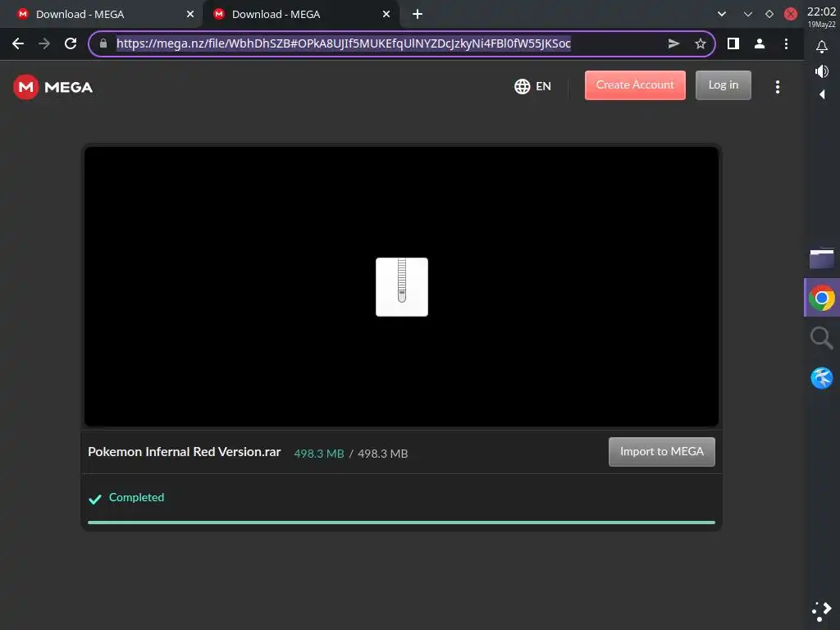Open MEGA's vertical dots menu

(778, 87)
